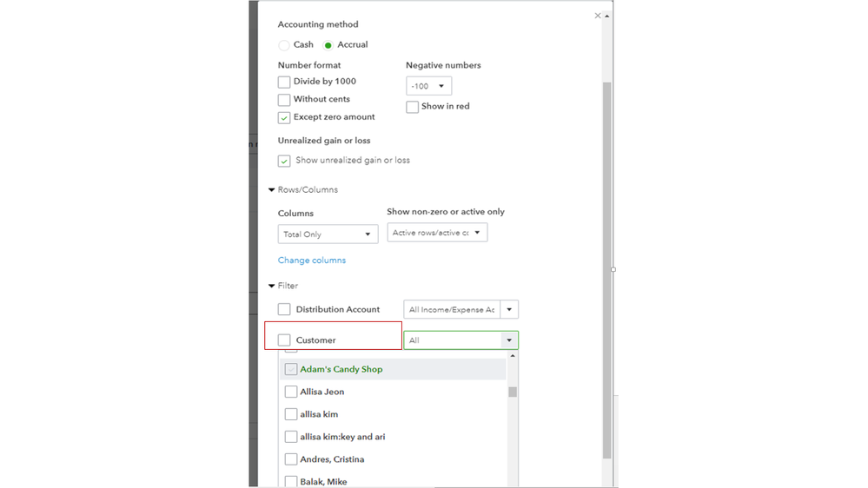Check the Allisa Jeon customer box
868x488 pixels.
click(291, 392)
